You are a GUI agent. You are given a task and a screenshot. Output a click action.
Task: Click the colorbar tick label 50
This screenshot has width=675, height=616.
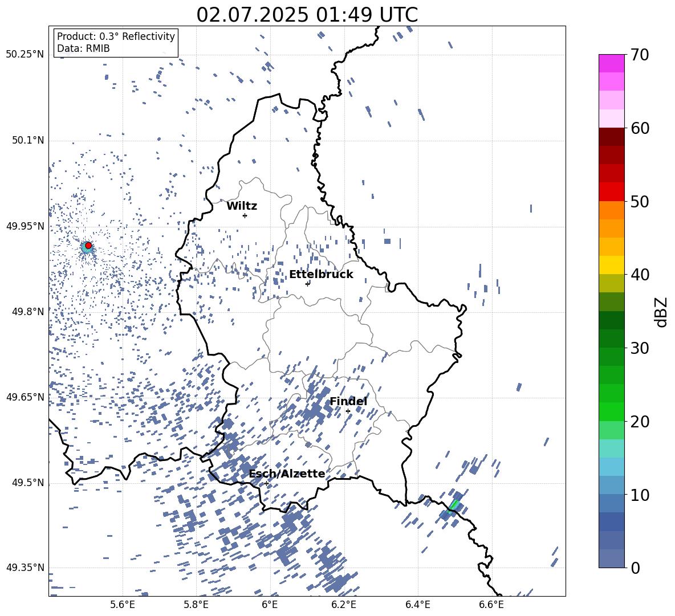[x=640, y=201]
